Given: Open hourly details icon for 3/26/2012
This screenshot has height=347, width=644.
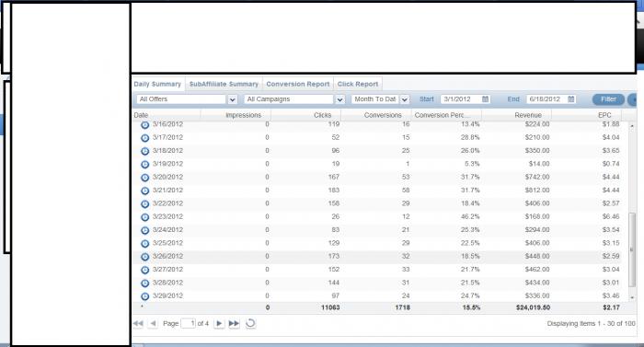Looking at the screenshot, I should click(x=145, y=257).
